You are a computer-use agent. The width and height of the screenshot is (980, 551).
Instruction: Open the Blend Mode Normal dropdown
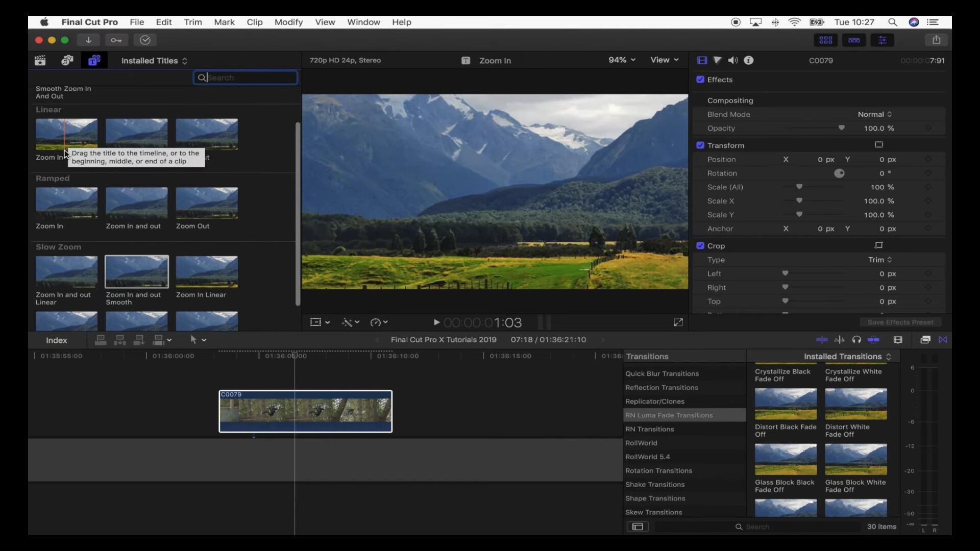(x=875, y=114)
